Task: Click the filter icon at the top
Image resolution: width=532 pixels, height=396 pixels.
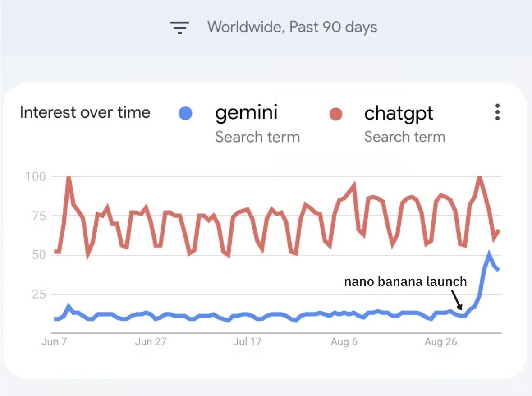Action: pyautogui.click(x=179, y=28)
